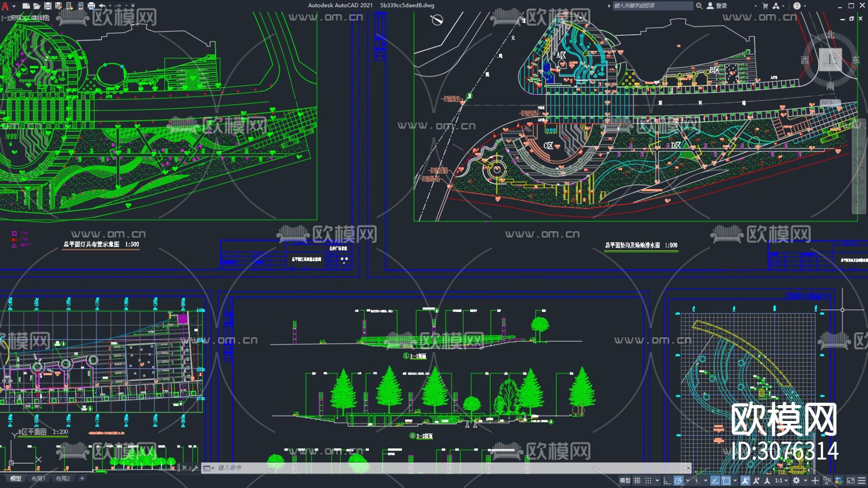Open object snap settings dropdown

tap(734, 481)
